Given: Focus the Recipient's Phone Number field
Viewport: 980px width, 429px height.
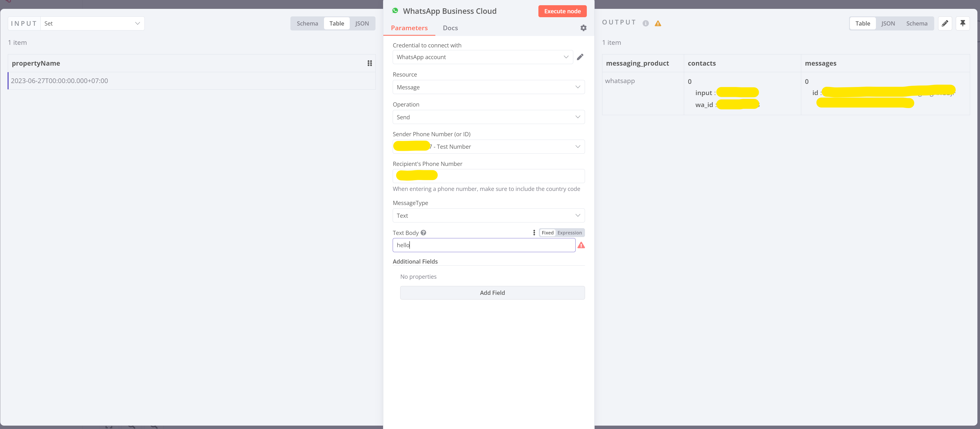Looking at the screenshot, I should coord(488,176).
